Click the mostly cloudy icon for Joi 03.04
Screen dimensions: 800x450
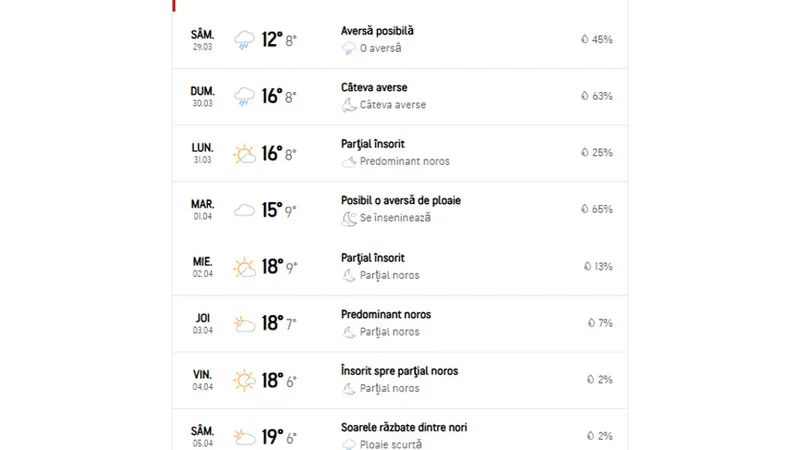[x=244, y=324]
